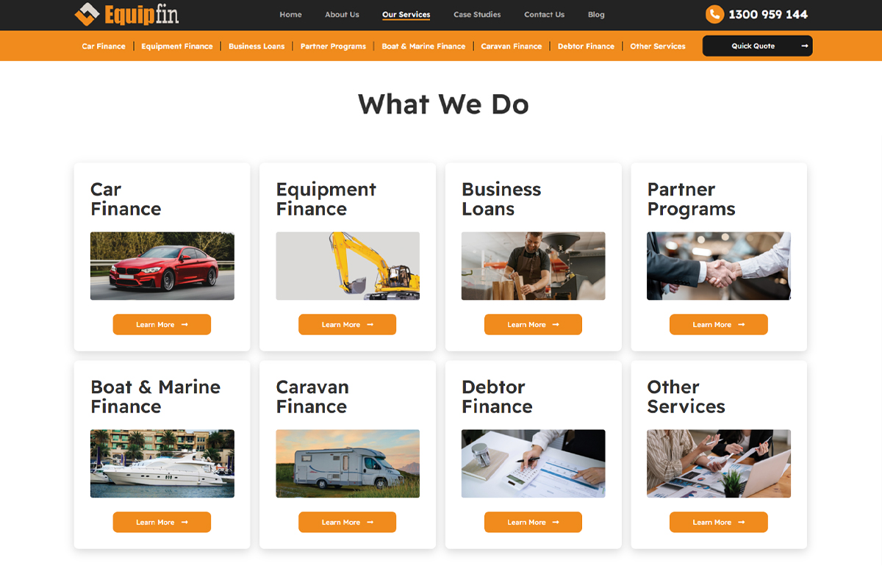Screen dimensions: 882x588
Task: Click the Partner Programs card heading
Action: (x=691, y=199)
